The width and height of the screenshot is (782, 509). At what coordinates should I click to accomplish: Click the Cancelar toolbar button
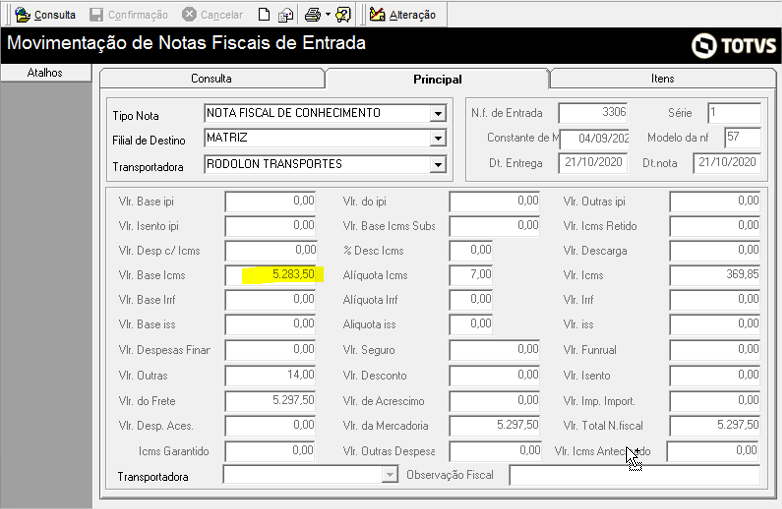(212, 15)
